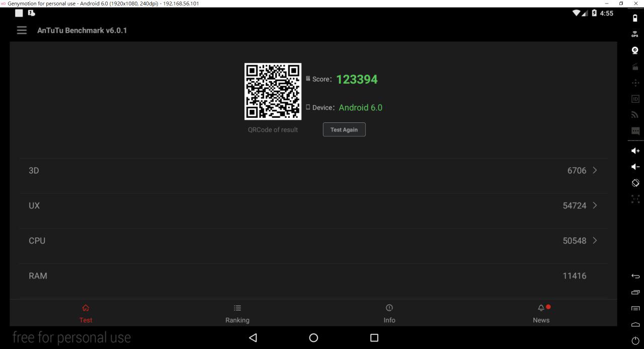The width and height of the screenshot is (644, 349).
Task: Click the status bar clock 4:55
Action: [606, 13]
